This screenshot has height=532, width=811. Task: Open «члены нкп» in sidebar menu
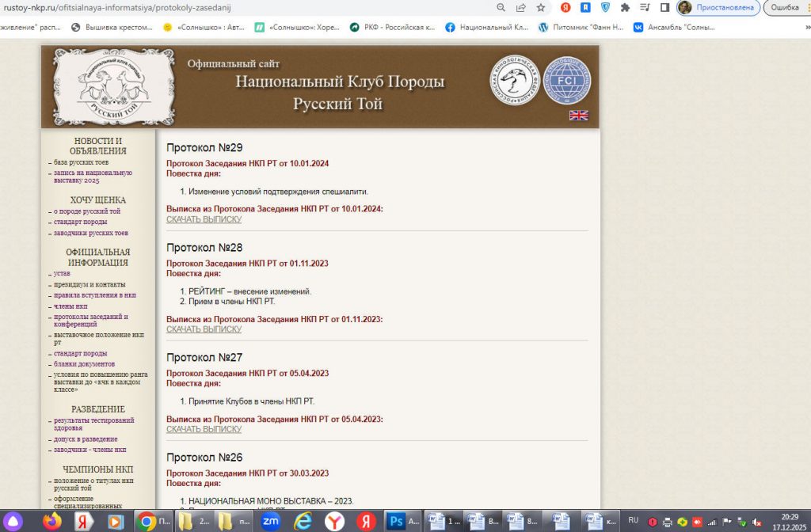(x=70, y=306)
